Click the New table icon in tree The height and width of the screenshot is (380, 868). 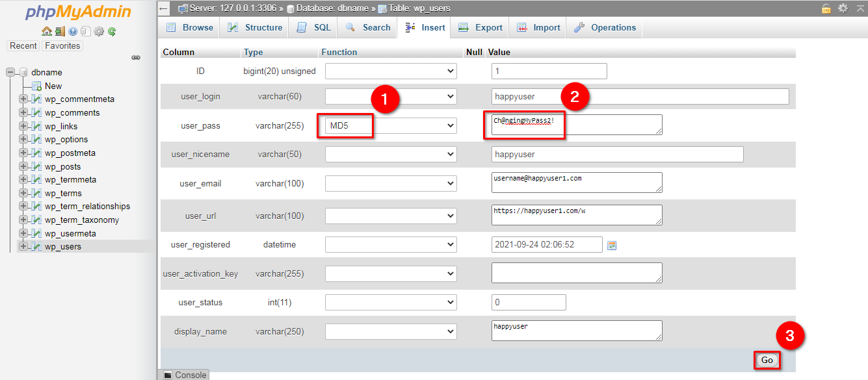[x=36, y=86]
